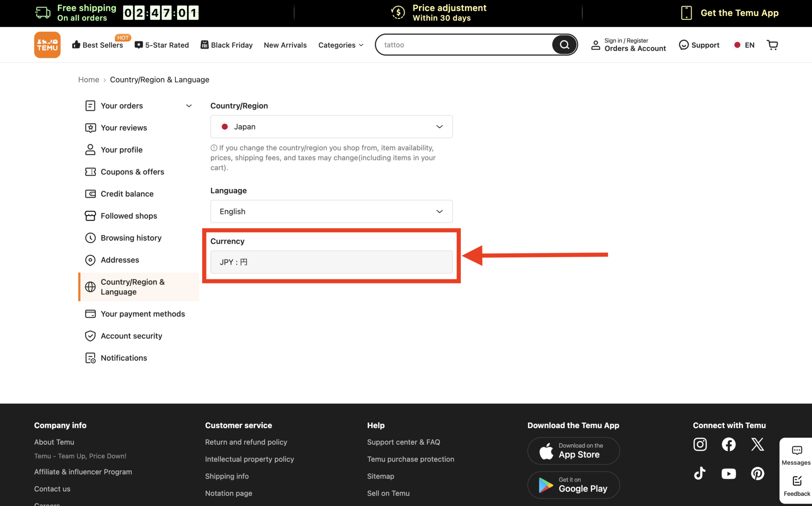Click Sign in / Register link
Image resolution: width=812 pixels, height=506 pixels.
click(626, 40)
